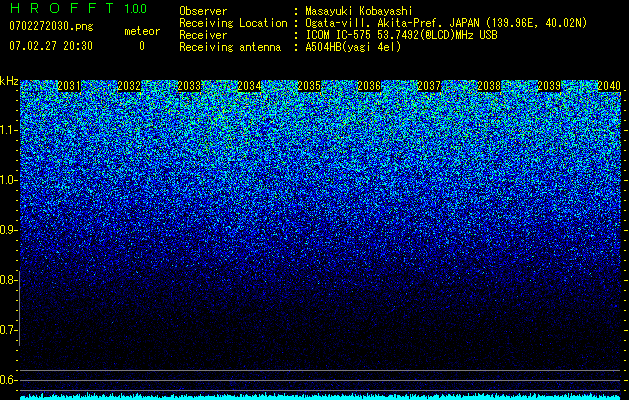Click the date stamp 07.02.27 20:30
Screen dimensions: 629x400
point(51,46)
